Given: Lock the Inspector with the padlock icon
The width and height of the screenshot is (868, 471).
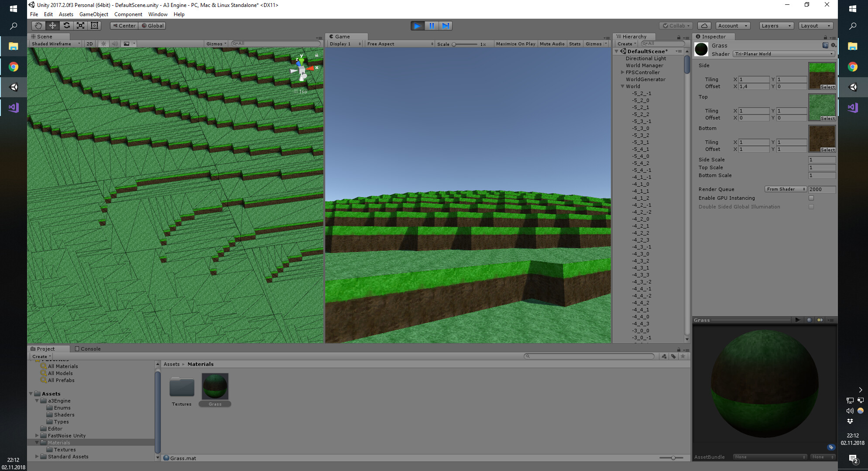Looking at the screenshot, I should 826,37.
